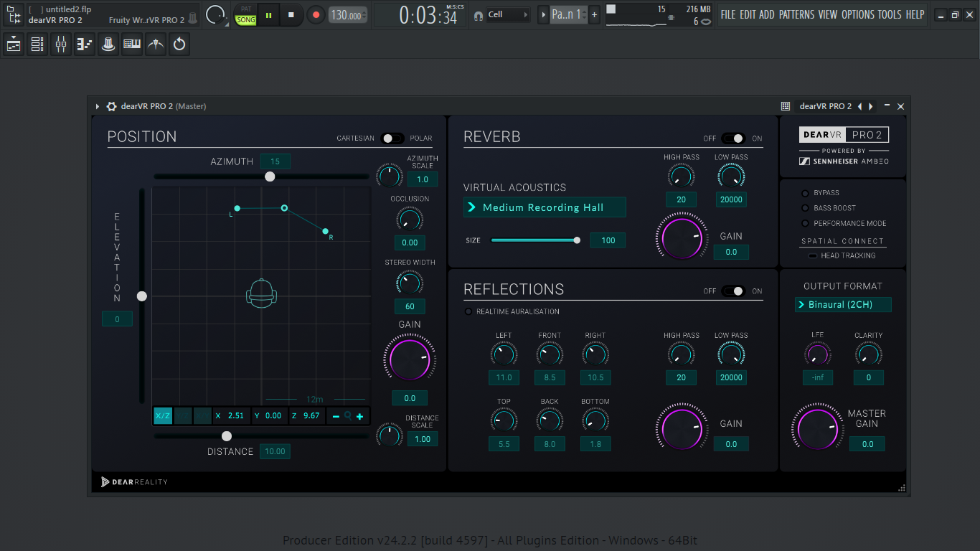
Task: Open the OPTIONS menu
Action: (857, 14)
